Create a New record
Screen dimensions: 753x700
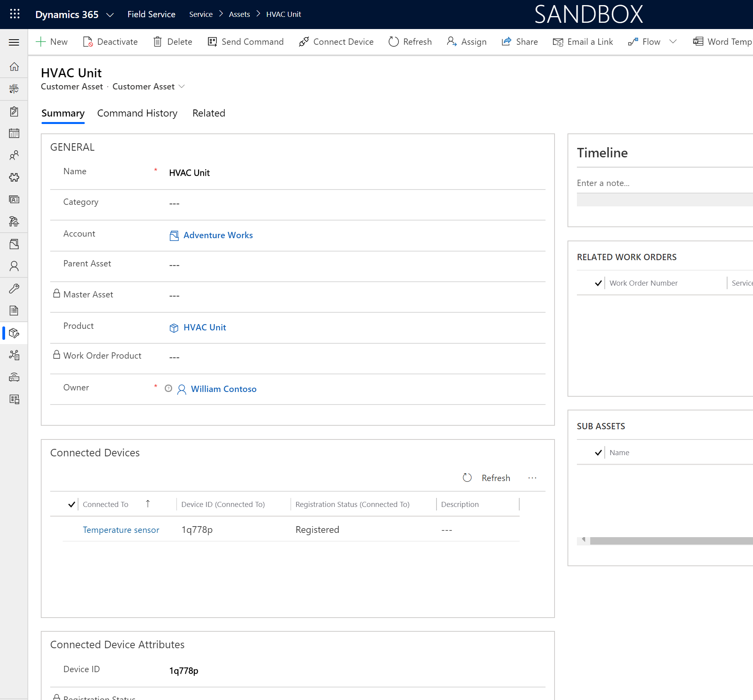(51, 42)
